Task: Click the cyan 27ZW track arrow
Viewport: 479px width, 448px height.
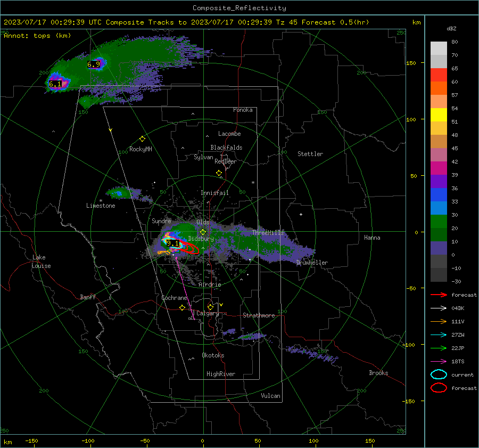Action: pos(439,335)
